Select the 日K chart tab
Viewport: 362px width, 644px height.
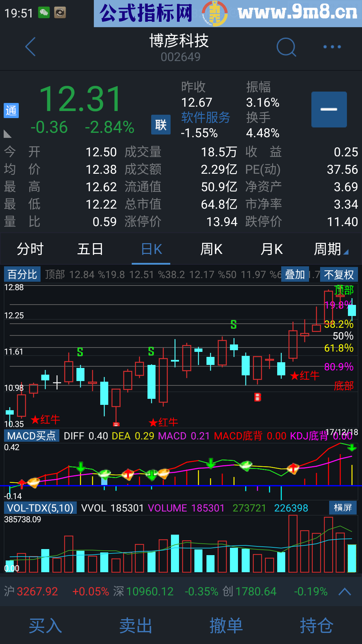point(151,249)
